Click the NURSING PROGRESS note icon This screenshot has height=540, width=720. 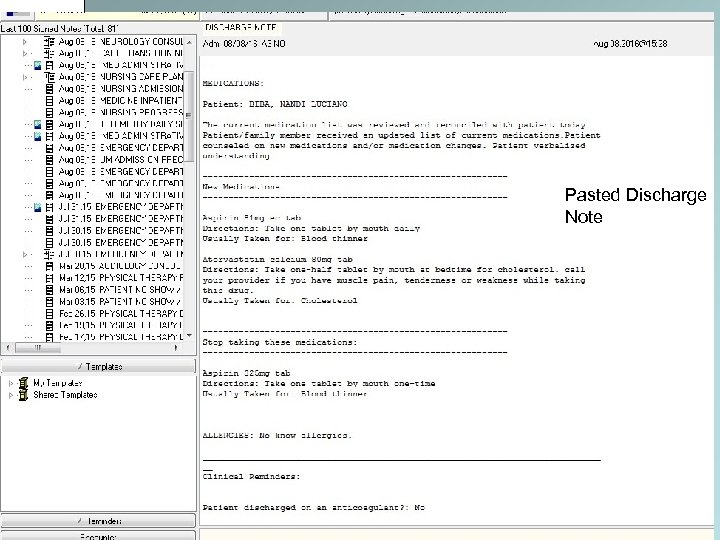coord(50,112)
